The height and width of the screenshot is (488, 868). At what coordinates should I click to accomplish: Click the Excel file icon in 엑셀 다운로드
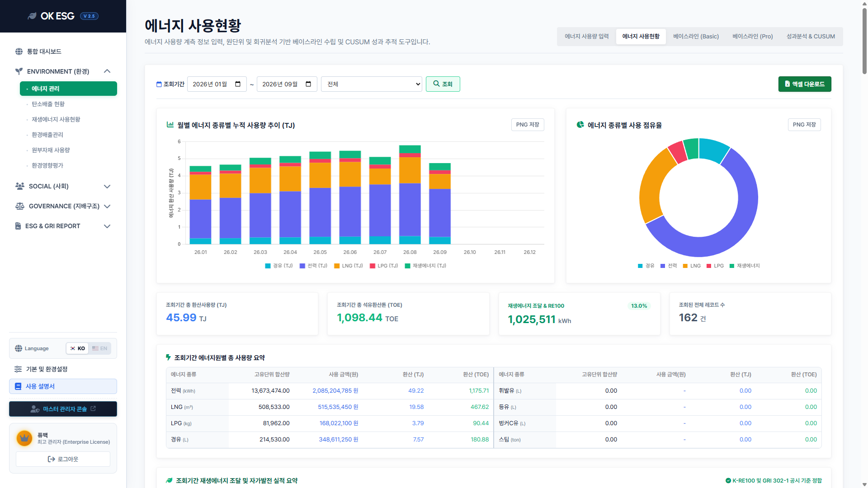pyautogui.click(x=787, y=84)
